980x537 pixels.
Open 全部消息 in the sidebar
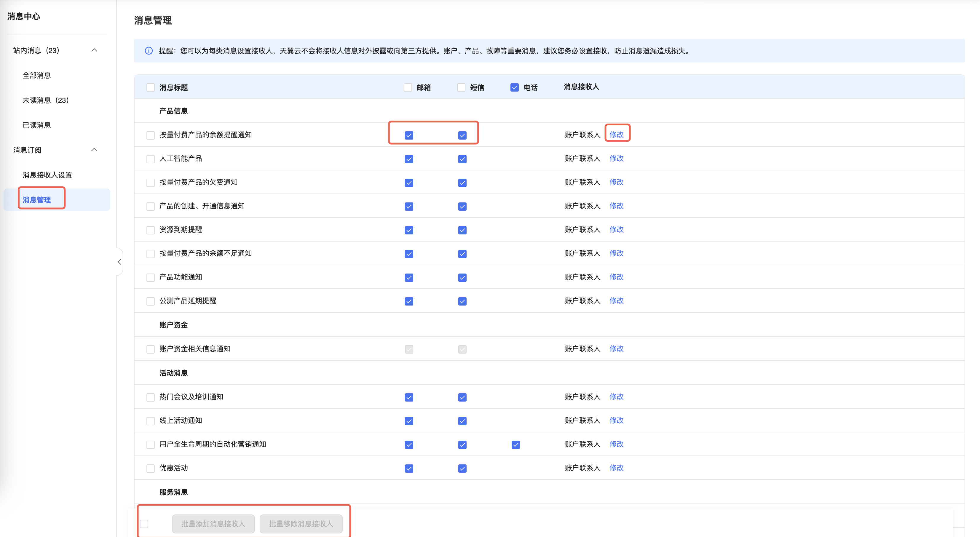tap(36, 75)
